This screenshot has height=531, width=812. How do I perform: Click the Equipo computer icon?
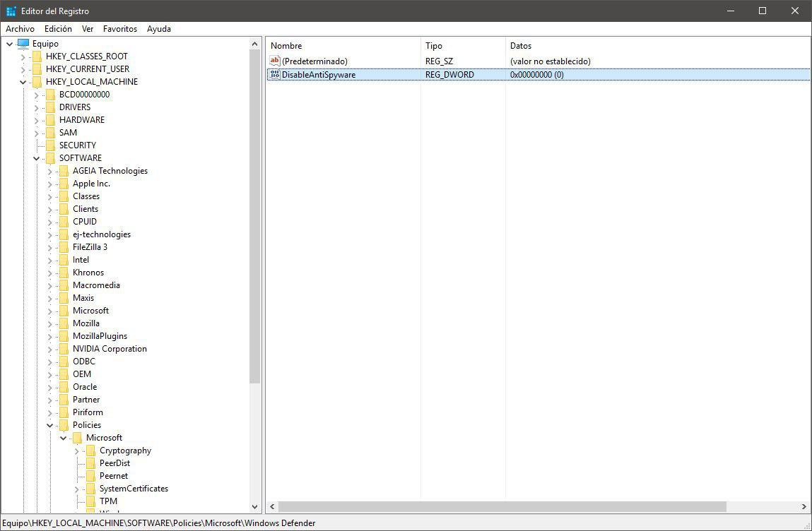[23, 44]
